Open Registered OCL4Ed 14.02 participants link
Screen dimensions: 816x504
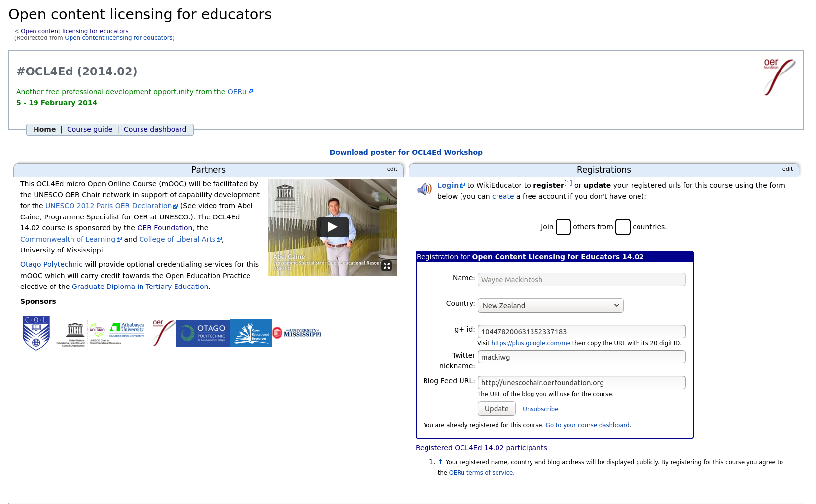(481, 448)
